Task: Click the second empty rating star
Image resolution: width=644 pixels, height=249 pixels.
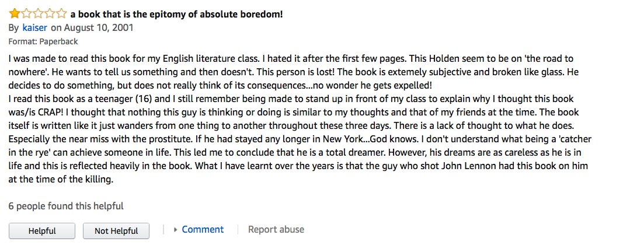Action: 26,14
